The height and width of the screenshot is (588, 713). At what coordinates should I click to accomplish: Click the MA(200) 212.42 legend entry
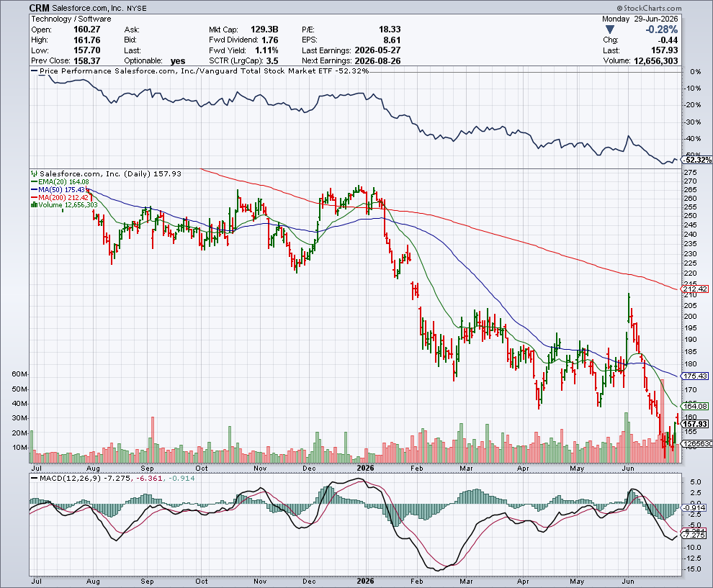tap(60, 197)
